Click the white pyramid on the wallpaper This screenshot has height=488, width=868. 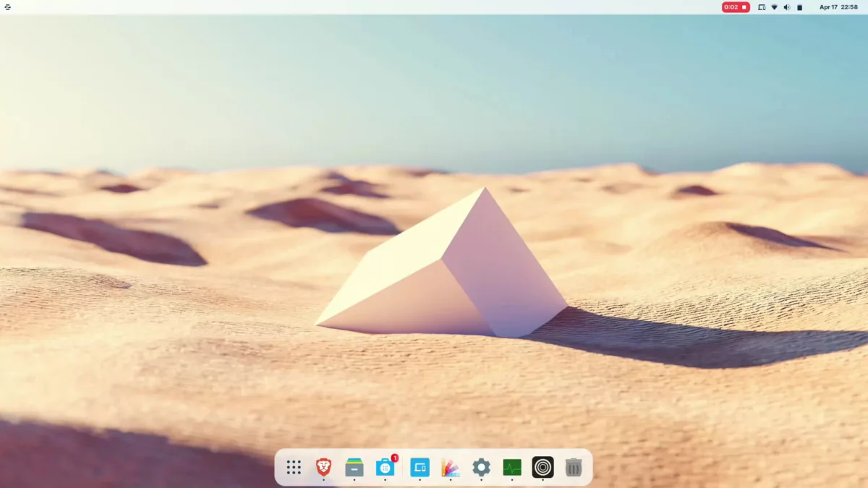[x=448, y=275]
